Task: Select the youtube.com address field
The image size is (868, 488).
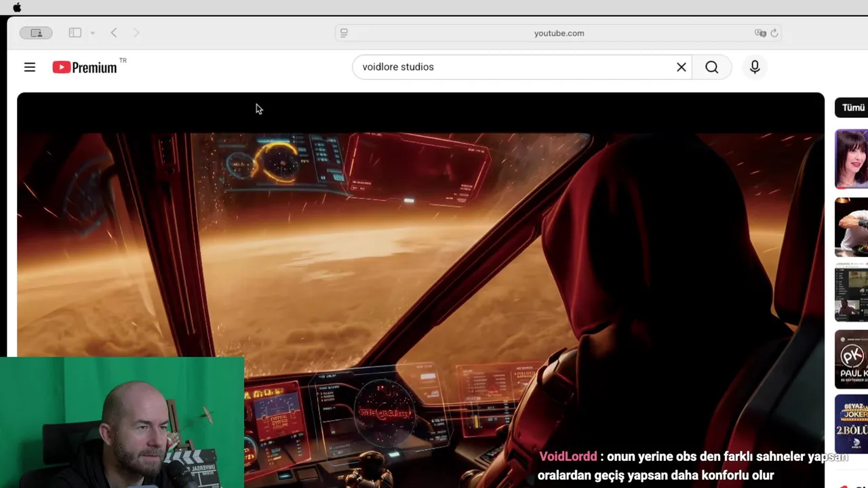Action: tap(559, 33)
